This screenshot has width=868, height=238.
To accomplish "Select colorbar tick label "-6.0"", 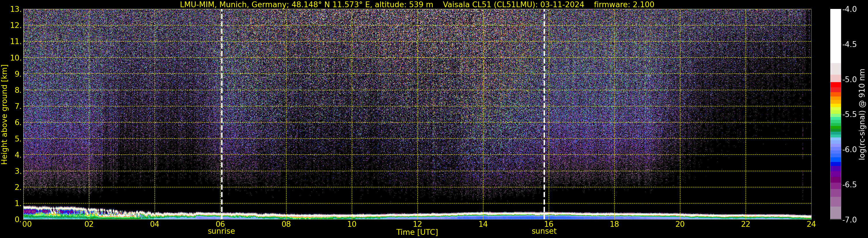I will tap(850, 149).
